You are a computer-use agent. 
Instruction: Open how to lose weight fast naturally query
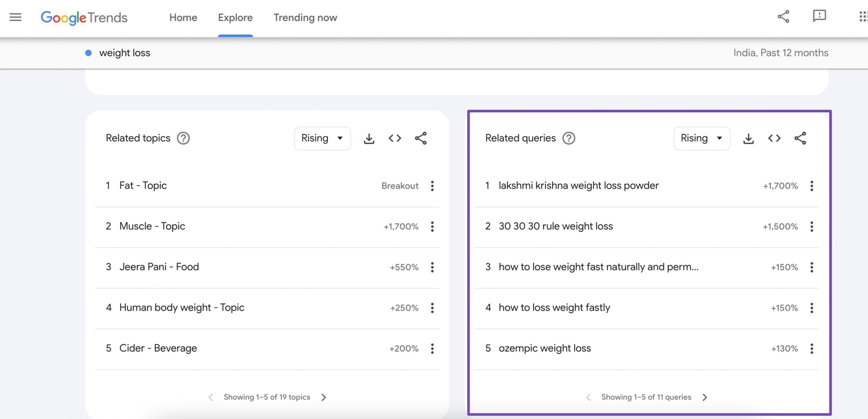coord(598,267)
